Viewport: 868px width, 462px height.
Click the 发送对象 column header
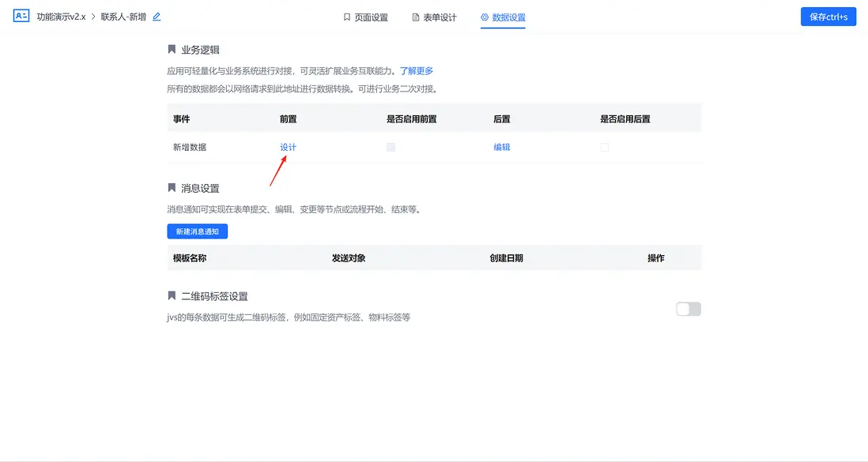tap(348, 257)
